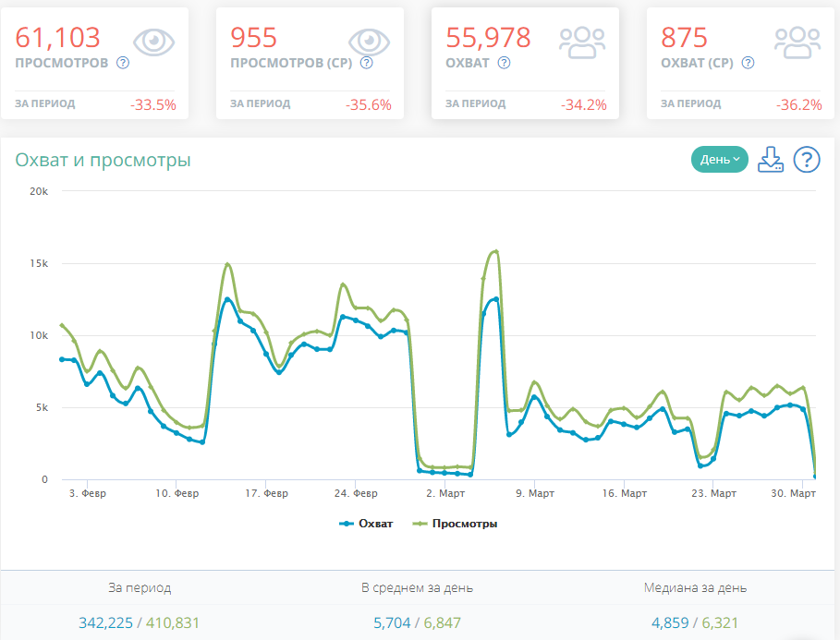Click the 9. Март axis label
This screenshot has width=840, height=640.
[535, 493]
